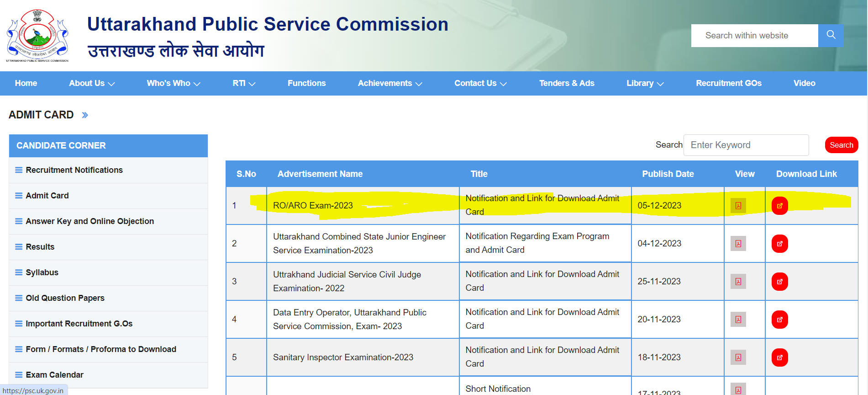Open Old Question Papers link
Viewport: 868px width, 395px height.
point(65,298)
